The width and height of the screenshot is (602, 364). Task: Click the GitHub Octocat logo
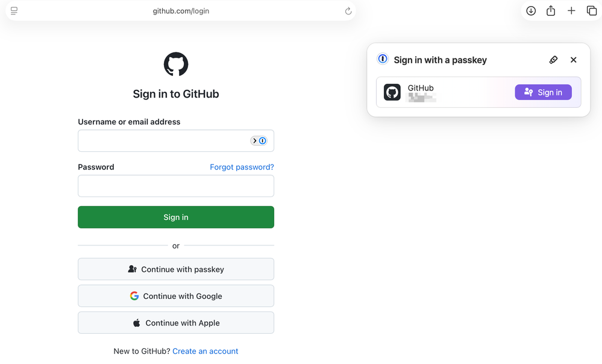pyautogui.click(x=176, y=64)
